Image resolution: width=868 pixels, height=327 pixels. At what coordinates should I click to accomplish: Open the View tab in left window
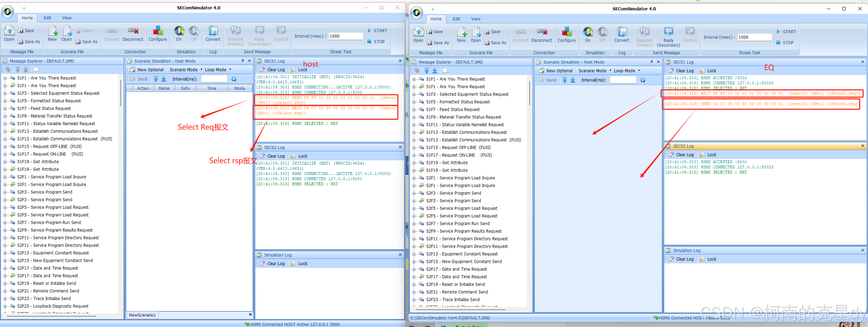(x=67, y=18)
